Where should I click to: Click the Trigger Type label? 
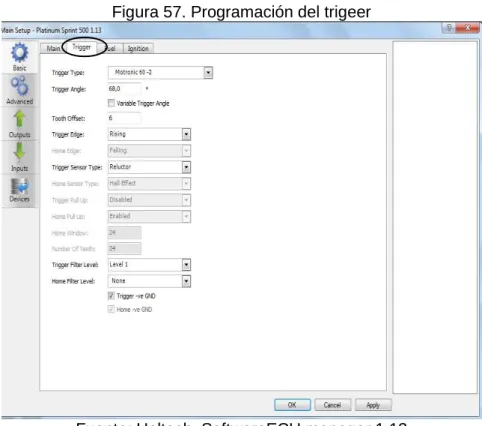pos(68,73)
